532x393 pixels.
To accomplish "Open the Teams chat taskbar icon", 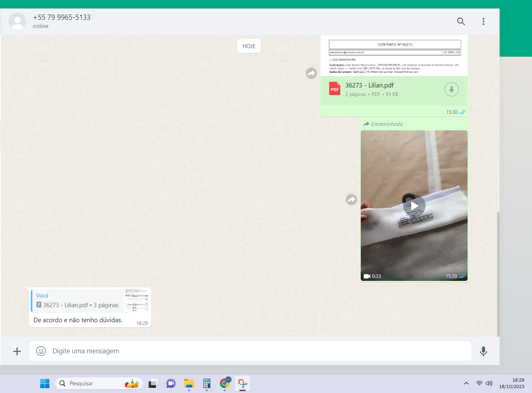I will click(171, 383).
